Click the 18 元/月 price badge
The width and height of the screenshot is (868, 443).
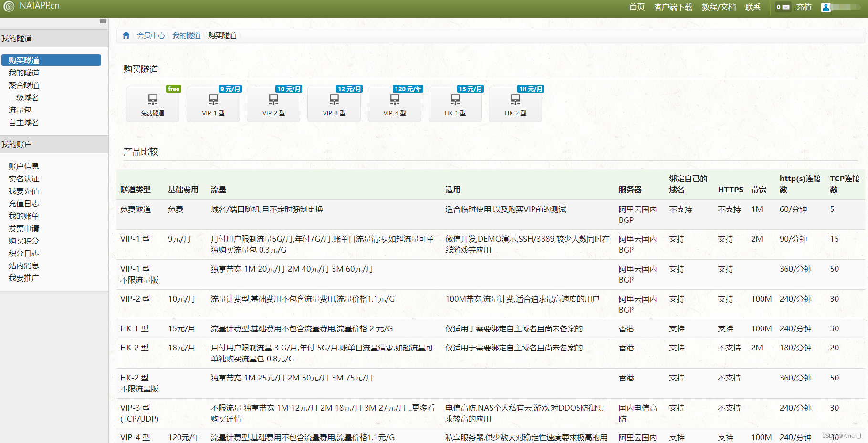tap(531, 89)
